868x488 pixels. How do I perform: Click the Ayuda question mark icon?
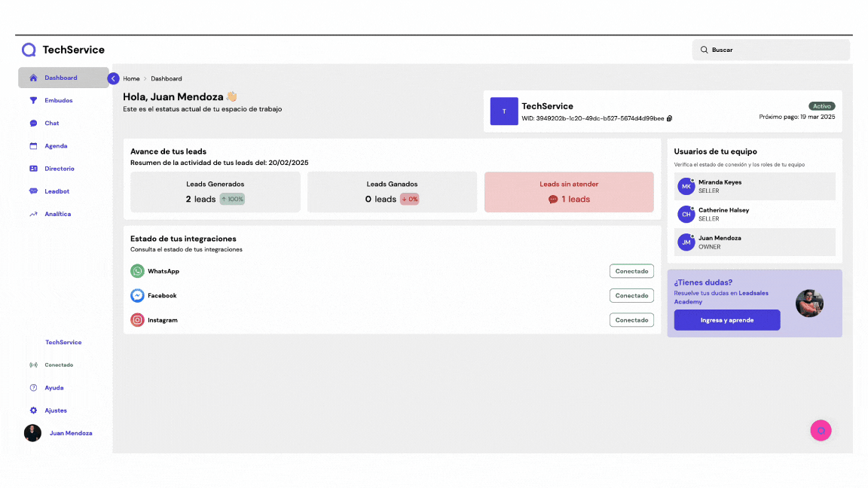click(33, 388)
